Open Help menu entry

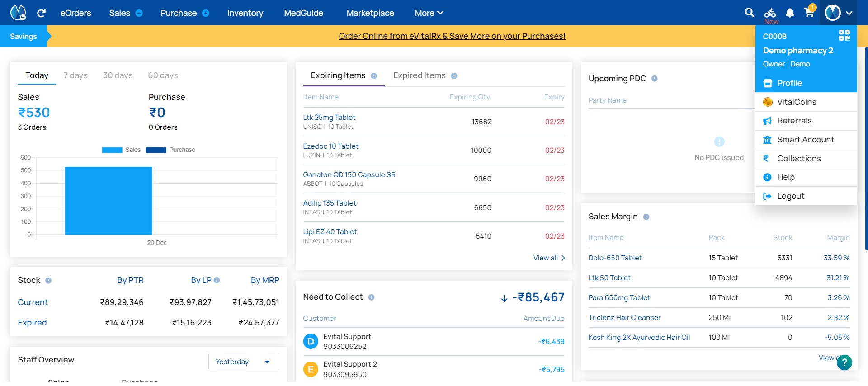click(x=806, y=177)
